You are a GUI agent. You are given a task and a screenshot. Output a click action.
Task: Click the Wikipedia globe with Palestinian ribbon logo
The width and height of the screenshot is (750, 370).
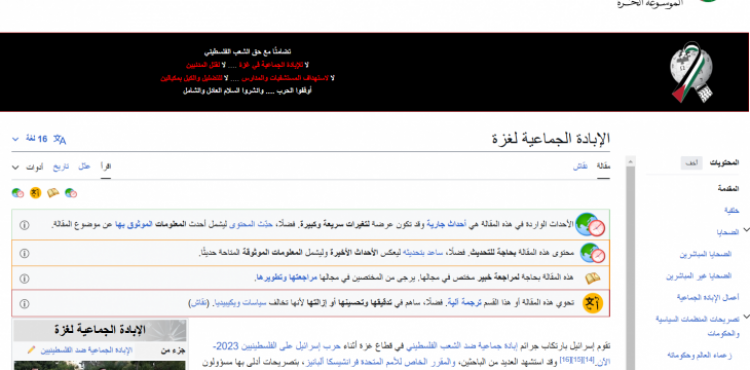point(692,72)
